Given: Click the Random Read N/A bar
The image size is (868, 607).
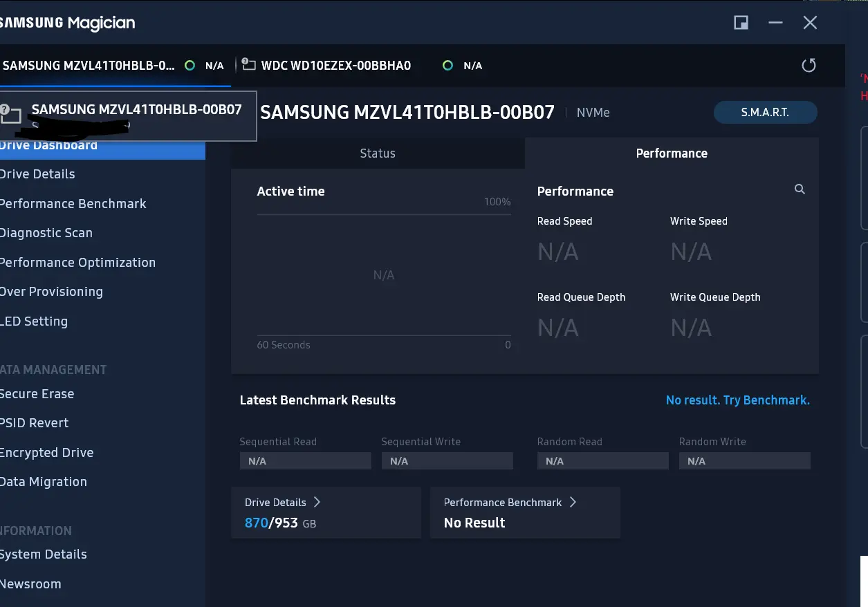Looking at the screenshot, I should pyautogui.click(x=603, y=461).
